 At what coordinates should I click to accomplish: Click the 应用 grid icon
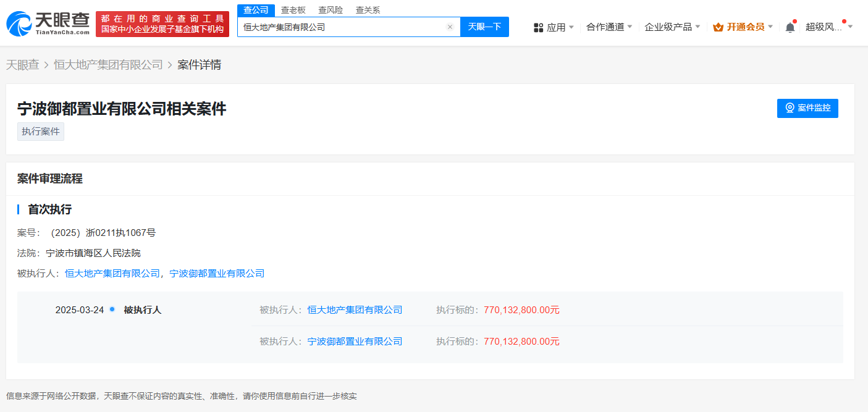pyautogui.click(x=538, y=27)
